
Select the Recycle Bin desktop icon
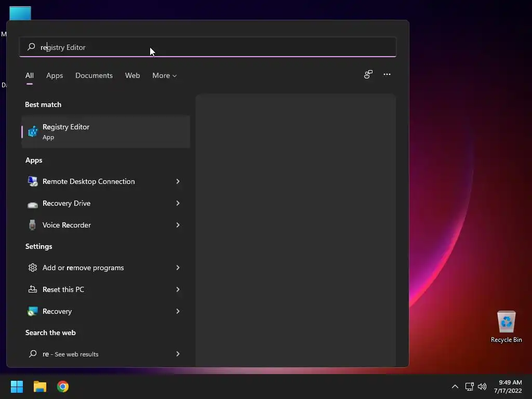pos(506,327)
